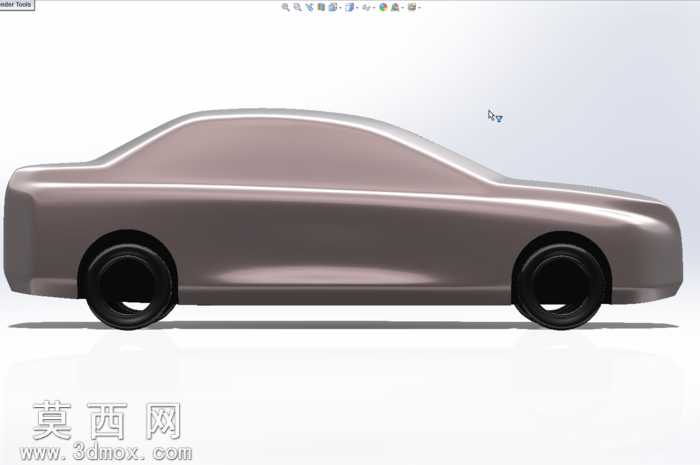Expand the Apply Scene dropdown arrow

(x=403, y=7)
